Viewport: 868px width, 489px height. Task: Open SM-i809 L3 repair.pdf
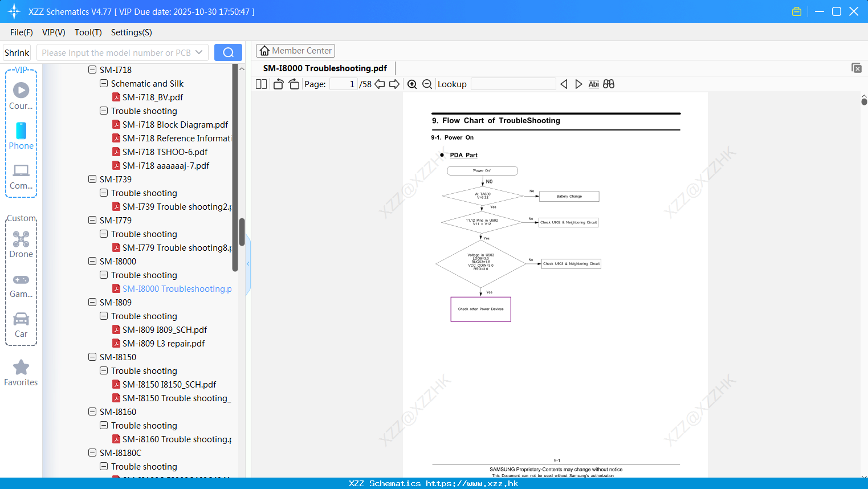click(x=164, y=343)
